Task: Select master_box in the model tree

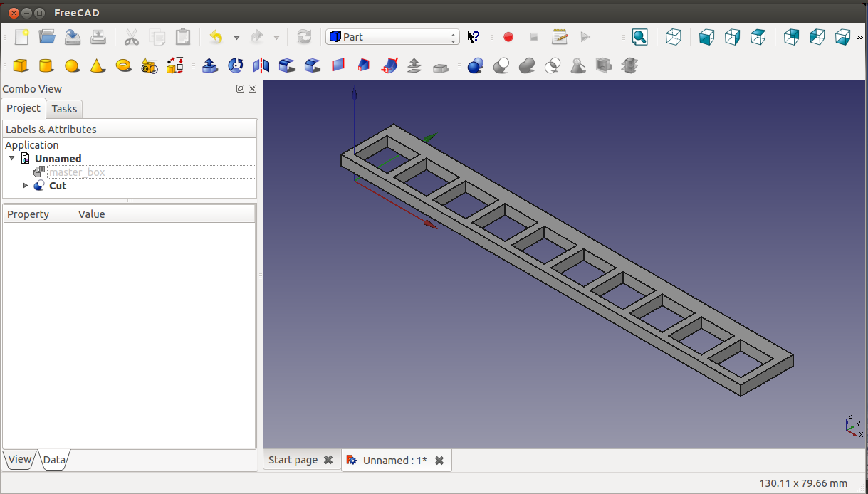Action: point(77,172)
